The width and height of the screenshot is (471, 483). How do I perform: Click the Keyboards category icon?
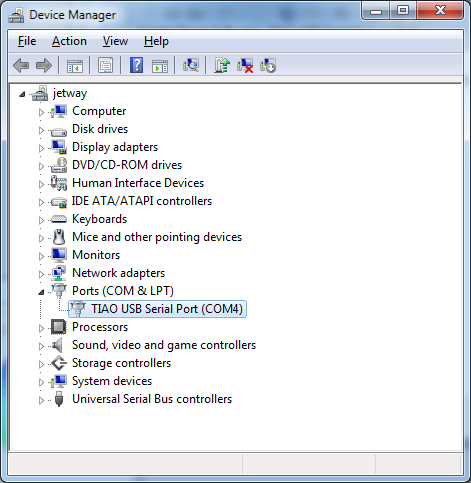point(59,219)
